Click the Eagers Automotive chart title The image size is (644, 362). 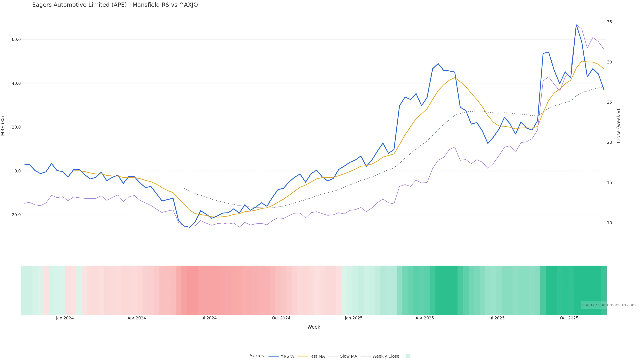click(115, 5)
